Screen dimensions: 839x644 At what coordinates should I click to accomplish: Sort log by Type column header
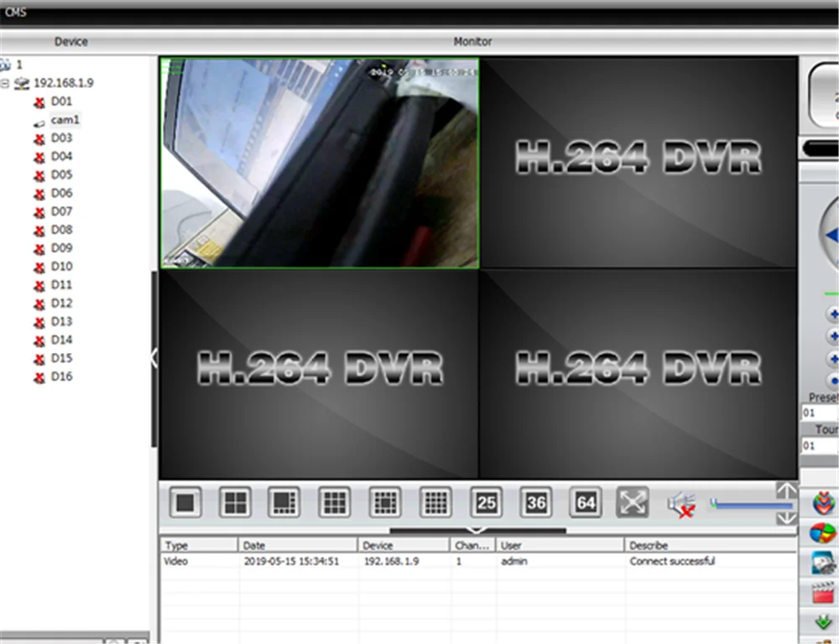point(199,545)
